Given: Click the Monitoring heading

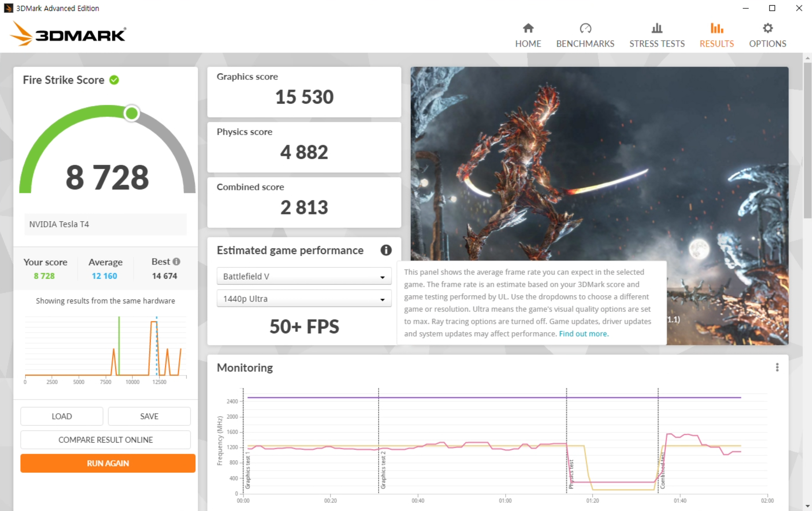Looking at the screenshot, I should pos(245,367).
